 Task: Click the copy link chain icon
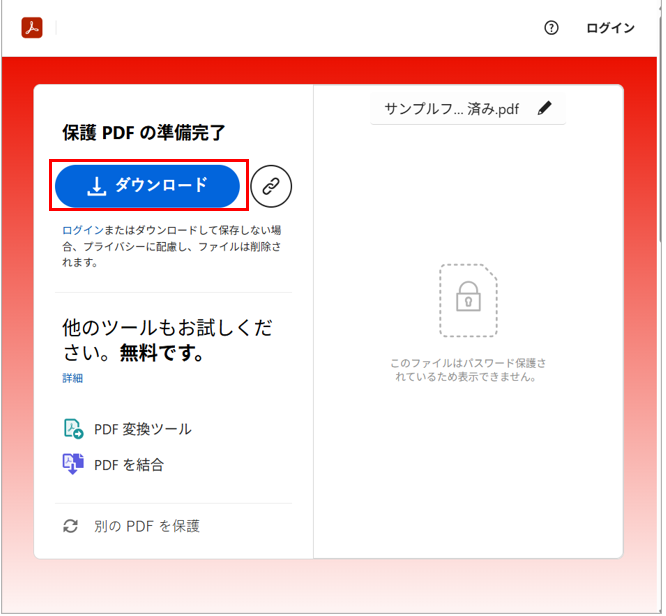pyautogui.click(x=271, y=185)
